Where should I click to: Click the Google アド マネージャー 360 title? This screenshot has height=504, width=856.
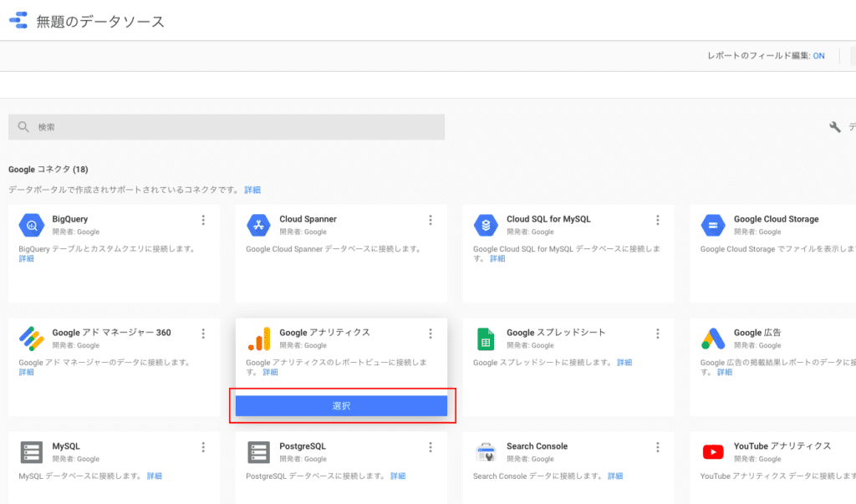tap(111, 333)
